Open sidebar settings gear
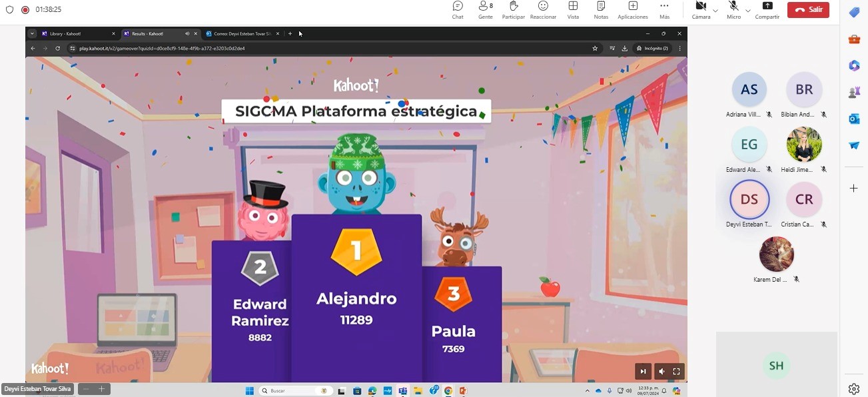The image size is (868, 397). [x=854, y=389]
